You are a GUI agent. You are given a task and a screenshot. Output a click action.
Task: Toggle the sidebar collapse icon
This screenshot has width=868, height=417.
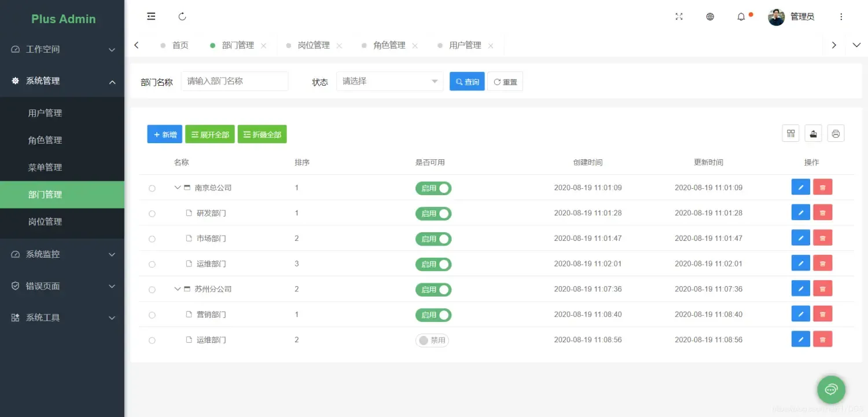tap(151, 16)
